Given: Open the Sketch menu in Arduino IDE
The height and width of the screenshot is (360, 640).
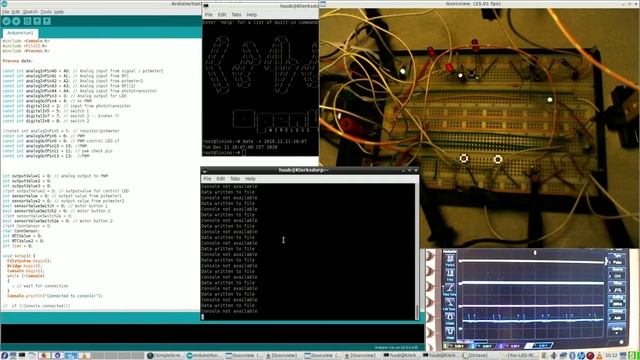Looking at the screenshot, I should click(x=30, y=12).
